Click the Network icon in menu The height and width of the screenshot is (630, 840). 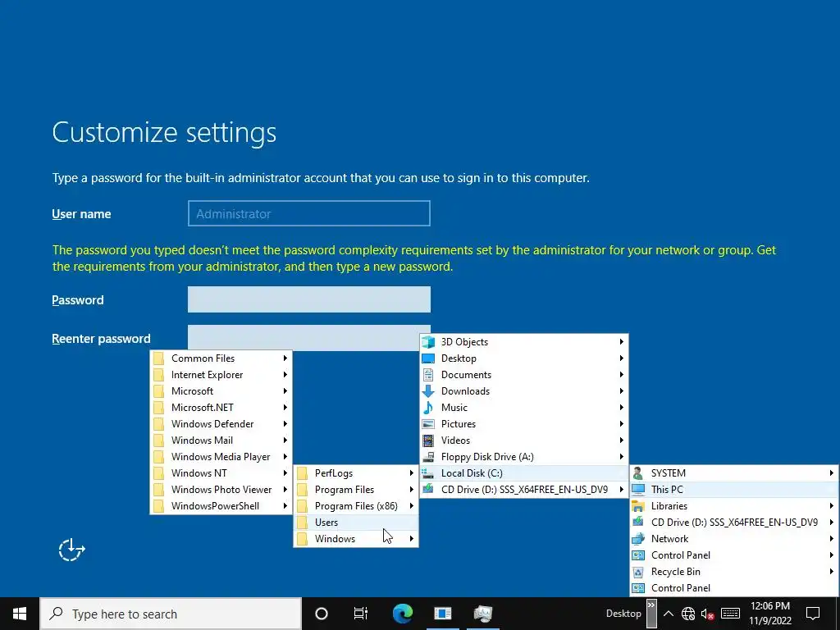[x=638, y=539]
